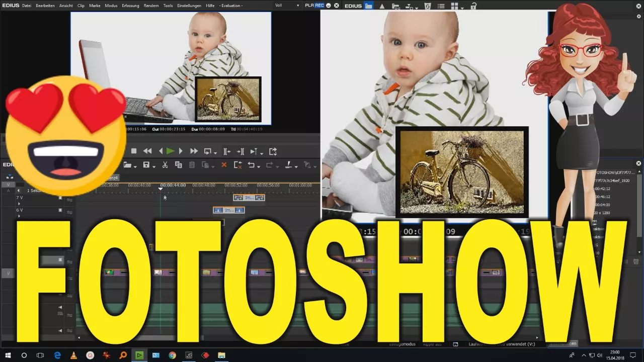This screenshot has width=644, height=362.
Task: Toggle PLR/REC preview mode
Action: pos(314,6)
